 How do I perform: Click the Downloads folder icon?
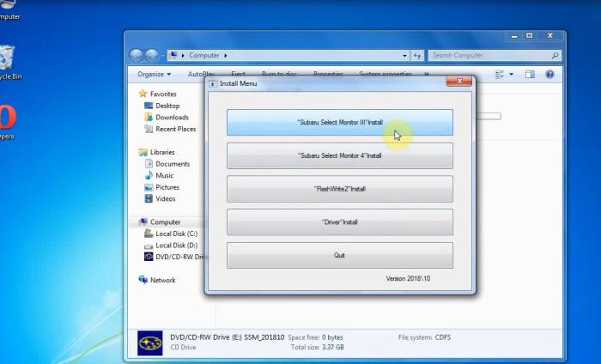click(x=149, y=118)
